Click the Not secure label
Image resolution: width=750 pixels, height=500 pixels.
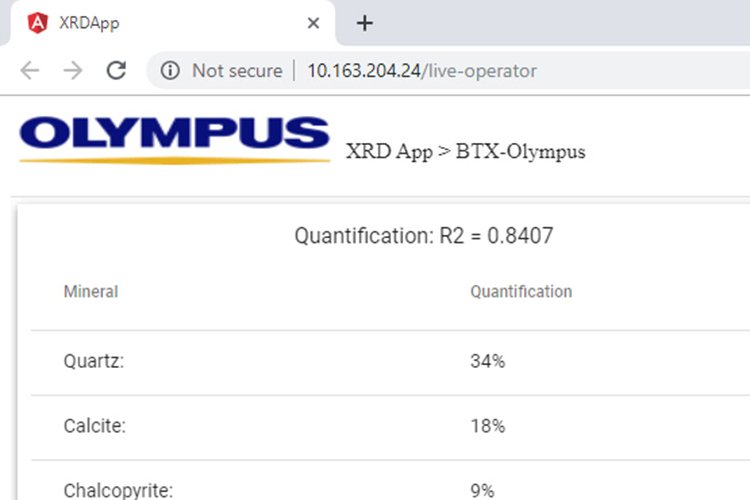tap(234, 71)
